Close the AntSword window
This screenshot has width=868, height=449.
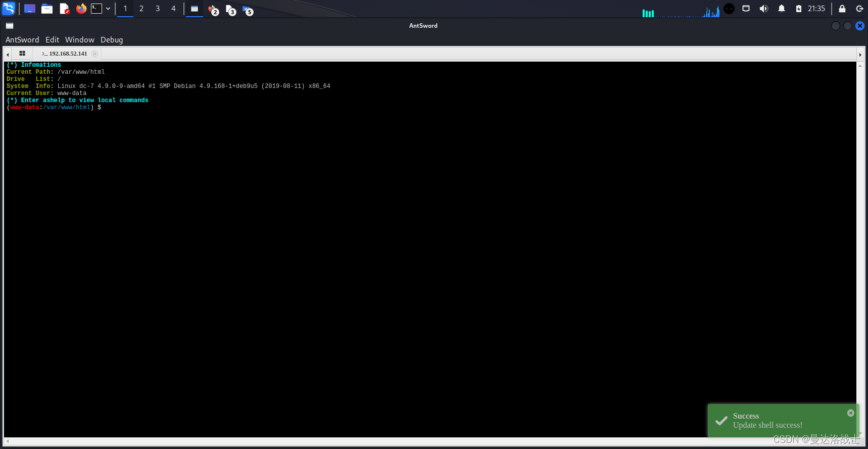(860, 26)
